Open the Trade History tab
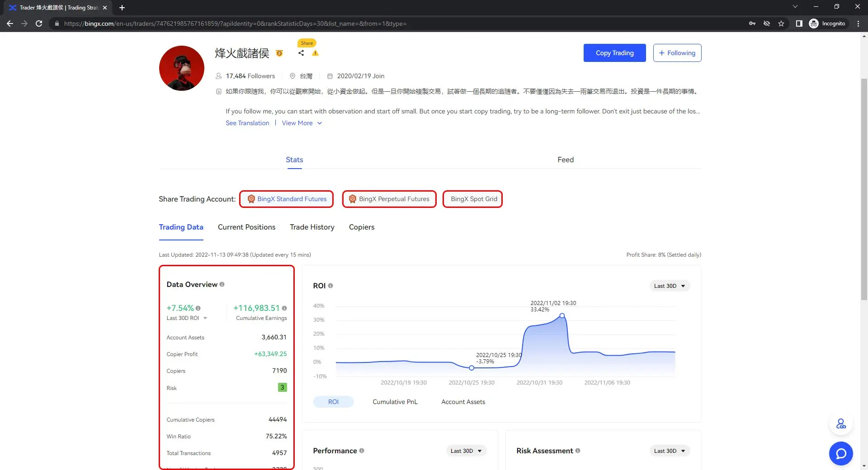868x470 pixels. point(312,227)
